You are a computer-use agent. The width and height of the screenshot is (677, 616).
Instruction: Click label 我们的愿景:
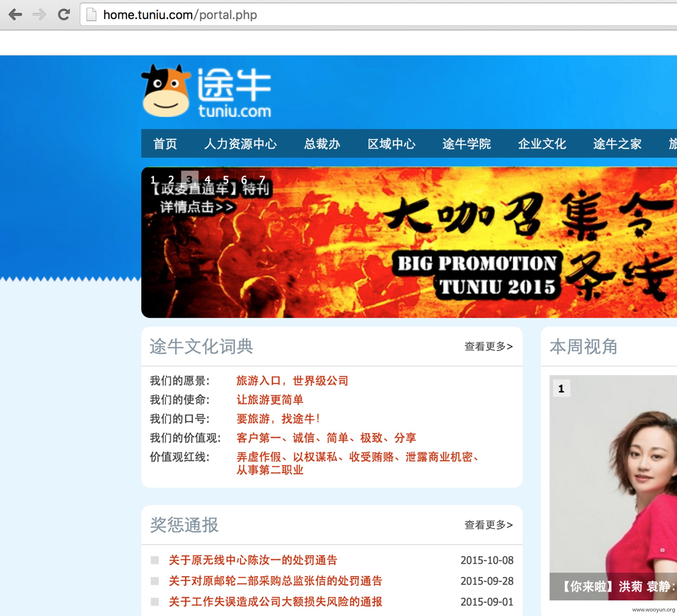tap(180, 381)
